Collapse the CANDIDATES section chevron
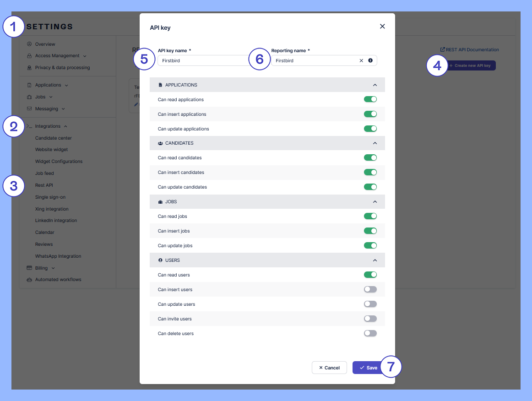Screen dimensions: 532x401 pyautogui.click(x=375, y=143)
